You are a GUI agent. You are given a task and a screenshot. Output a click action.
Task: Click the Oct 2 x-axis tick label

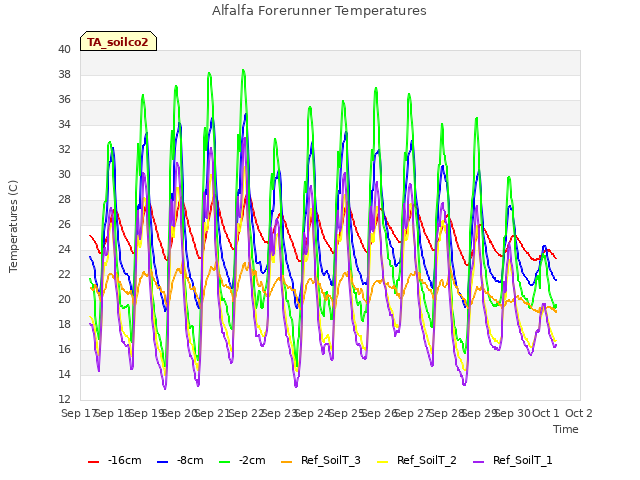579,413
